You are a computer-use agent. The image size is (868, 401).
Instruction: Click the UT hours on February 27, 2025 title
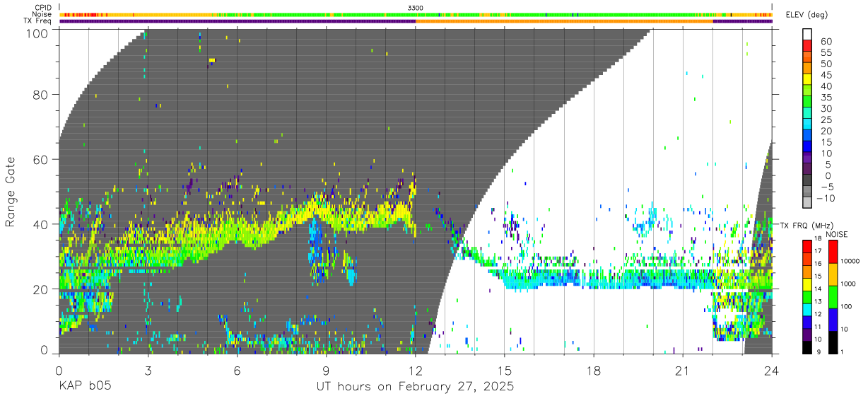[x=416, y=388]
